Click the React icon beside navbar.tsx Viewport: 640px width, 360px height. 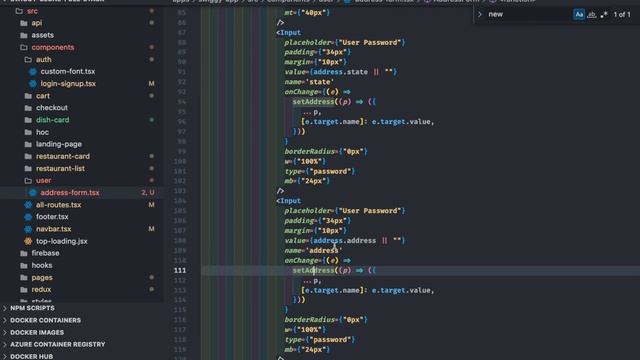28,229
